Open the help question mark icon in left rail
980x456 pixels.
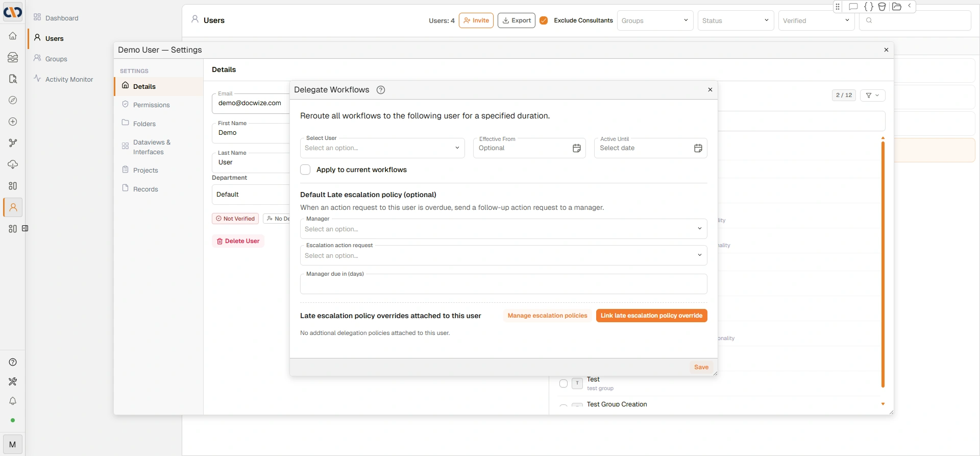click(13, 362)
